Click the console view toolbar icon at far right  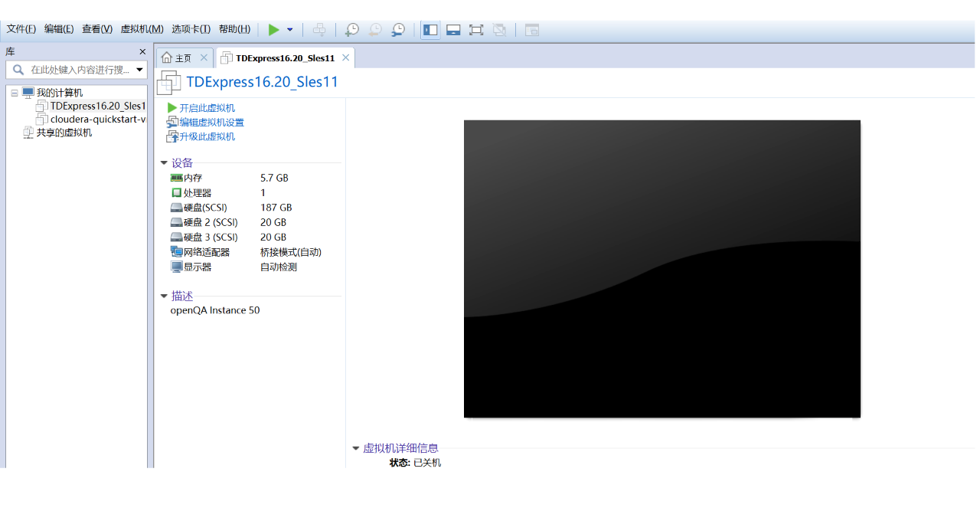click(x=532, y=30)
